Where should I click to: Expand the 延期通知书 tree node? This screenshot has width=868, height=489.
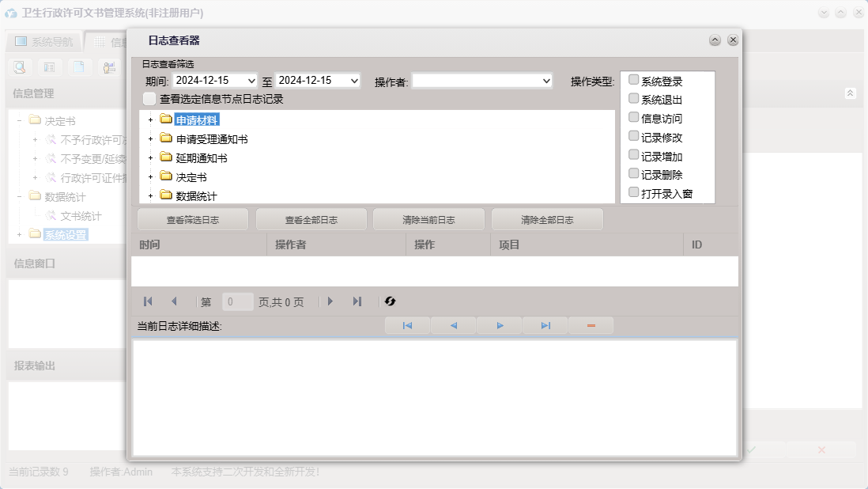pyautogui.click(x=150, y=158)
